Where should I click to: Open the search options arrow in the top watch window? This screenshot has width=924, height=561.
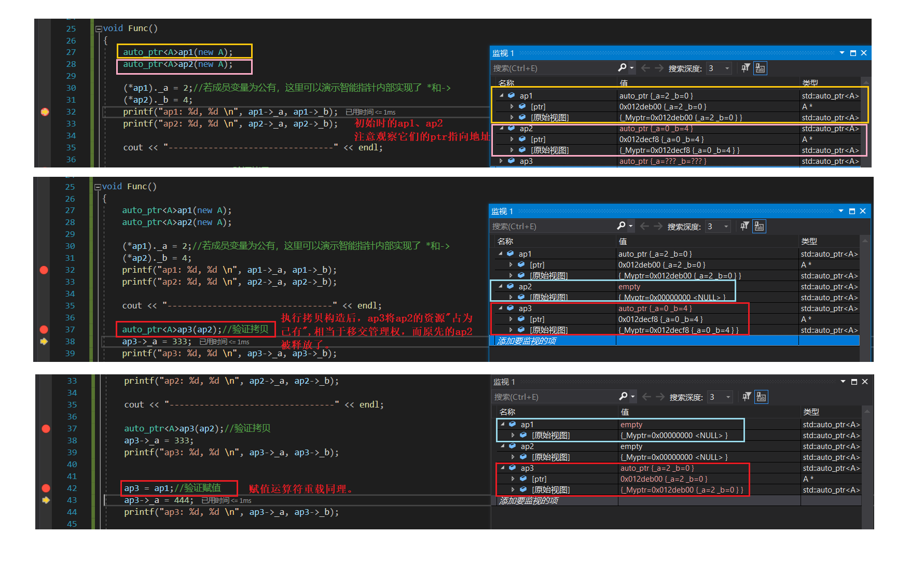point(631,68)
